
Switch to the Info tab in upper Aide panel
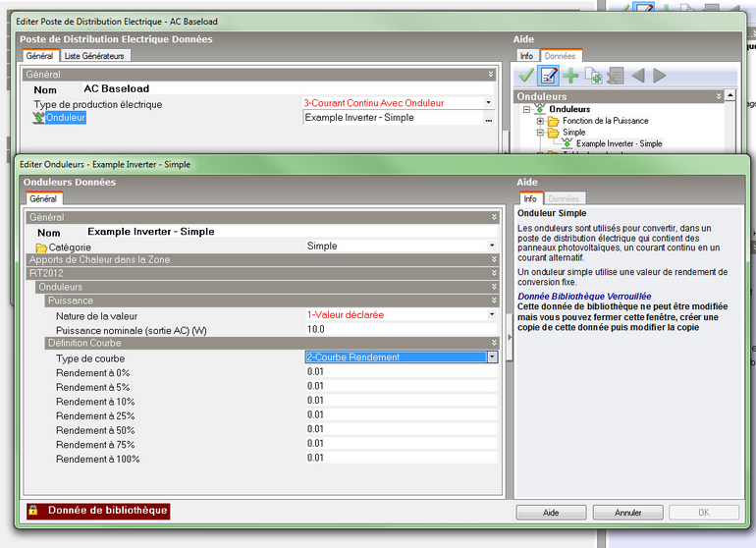[x=526, y=56]
